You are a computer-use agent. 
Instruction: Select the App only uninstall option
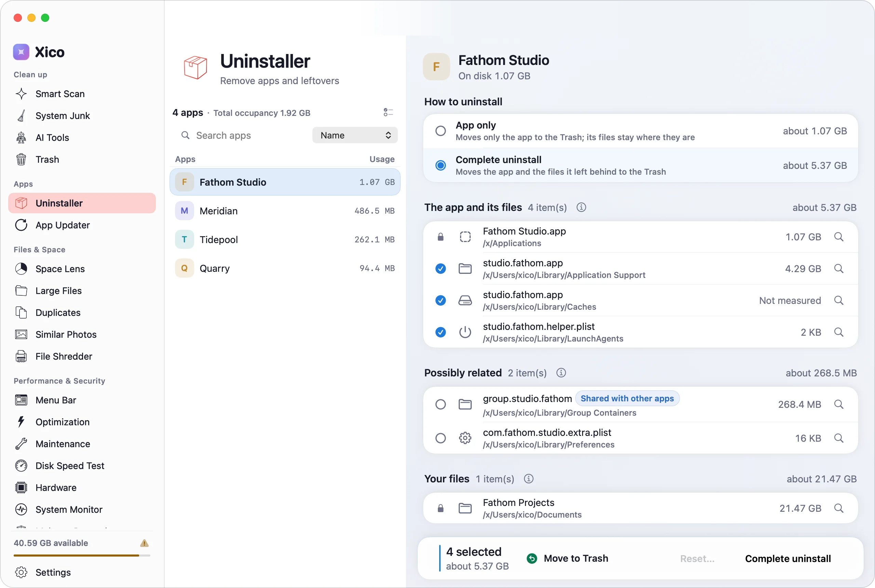640,131
